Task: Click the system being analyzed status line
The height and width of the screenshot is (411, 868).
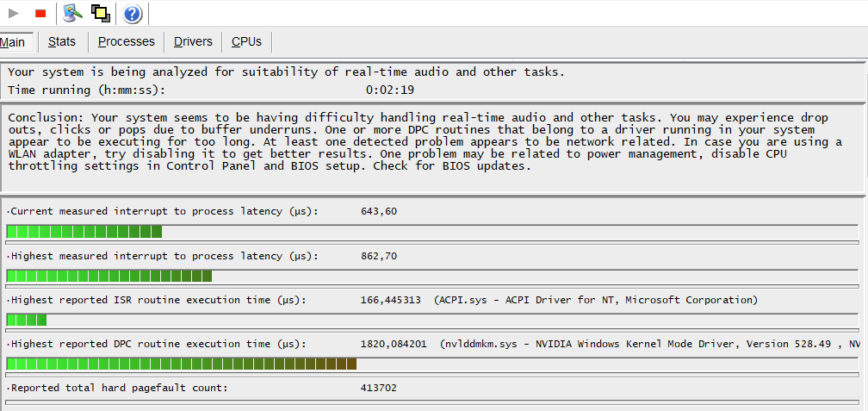Action: (286, 72)
